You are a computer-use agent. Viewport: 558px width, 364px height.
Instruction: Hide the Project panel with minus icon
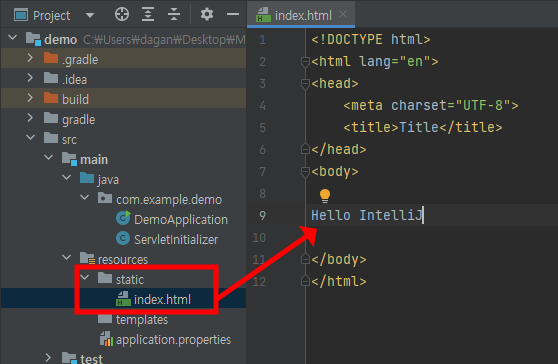pyautogui.click(x=233, y=15)
